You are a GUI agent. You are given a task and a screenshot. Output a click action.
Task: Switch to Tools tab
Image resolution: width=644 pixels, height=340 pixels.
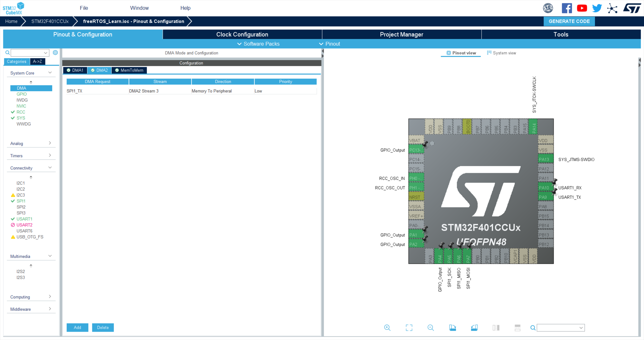561,34
